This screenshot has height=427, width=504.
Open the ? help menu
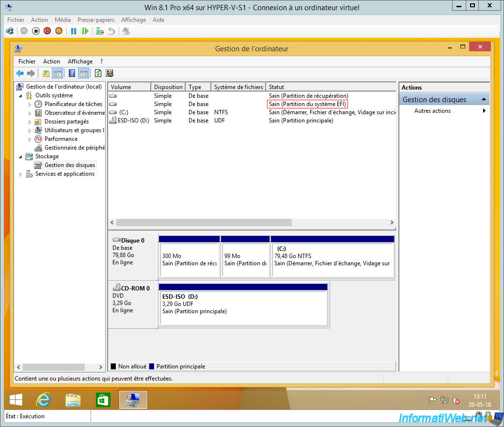pyautogui.click(x=102, y=61)
